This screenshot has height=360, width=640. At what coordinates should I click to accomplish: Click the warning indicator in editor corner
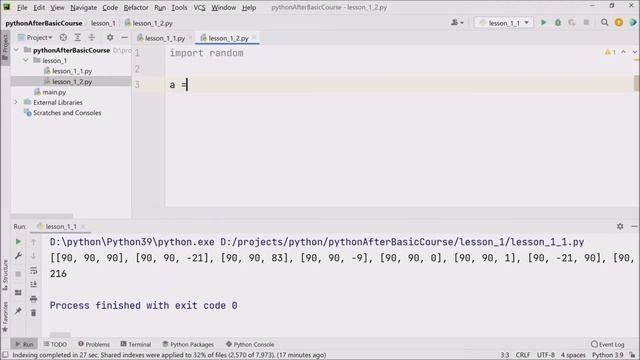point(610,52)
